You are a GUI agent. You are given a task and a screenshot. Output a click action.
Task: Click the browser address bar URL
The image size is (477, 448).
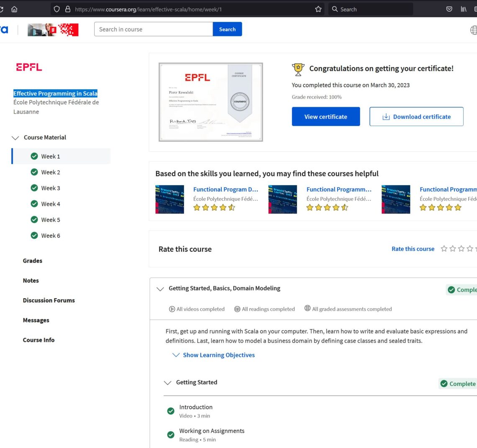pos(149,9)
